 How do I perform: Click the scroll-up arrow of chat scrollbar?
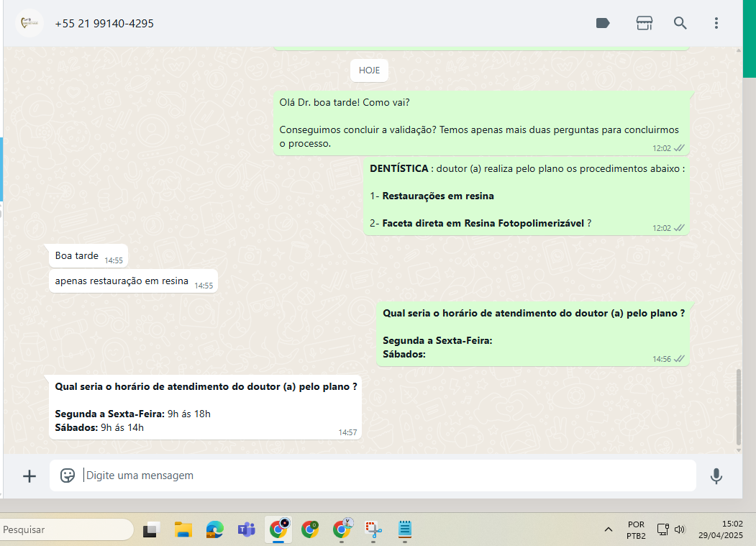pyautogui.click(x=738, y=50)
